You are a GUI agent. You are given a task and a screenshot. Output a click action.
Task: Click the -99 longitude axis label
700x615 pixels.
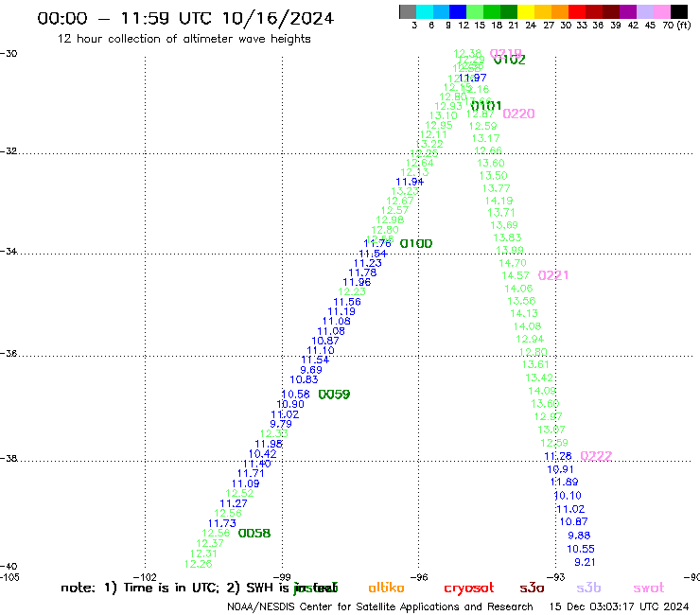[282, 577]
